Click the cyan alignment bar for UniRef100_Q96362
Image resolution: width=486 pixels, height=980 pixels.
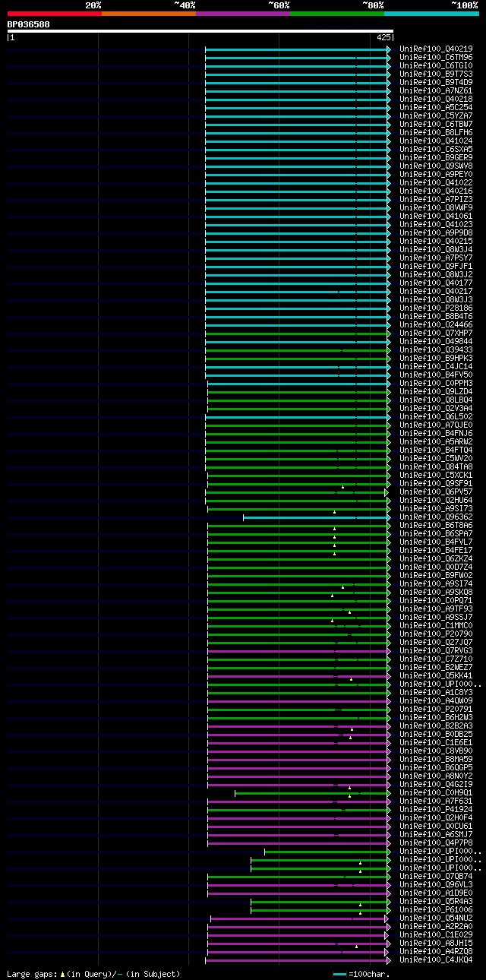pyautogui.click(x=316, y=517)
